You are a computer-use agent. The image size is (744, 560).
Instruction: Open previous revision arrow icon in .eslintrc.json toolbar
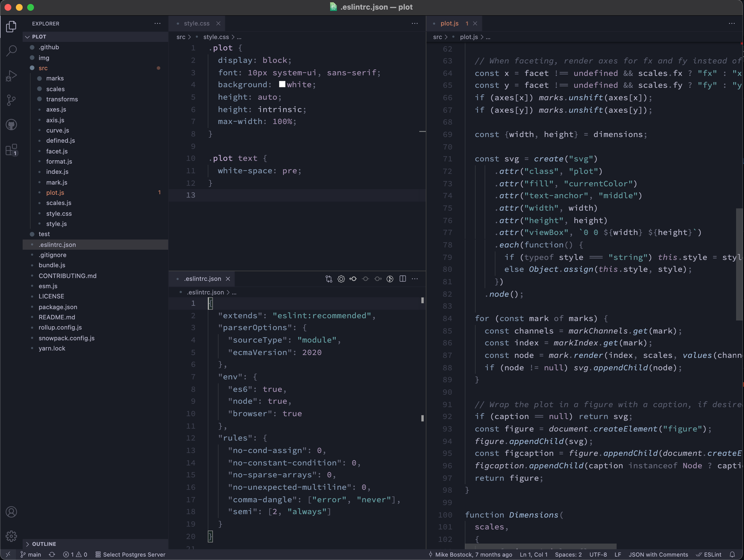point(353,279)
